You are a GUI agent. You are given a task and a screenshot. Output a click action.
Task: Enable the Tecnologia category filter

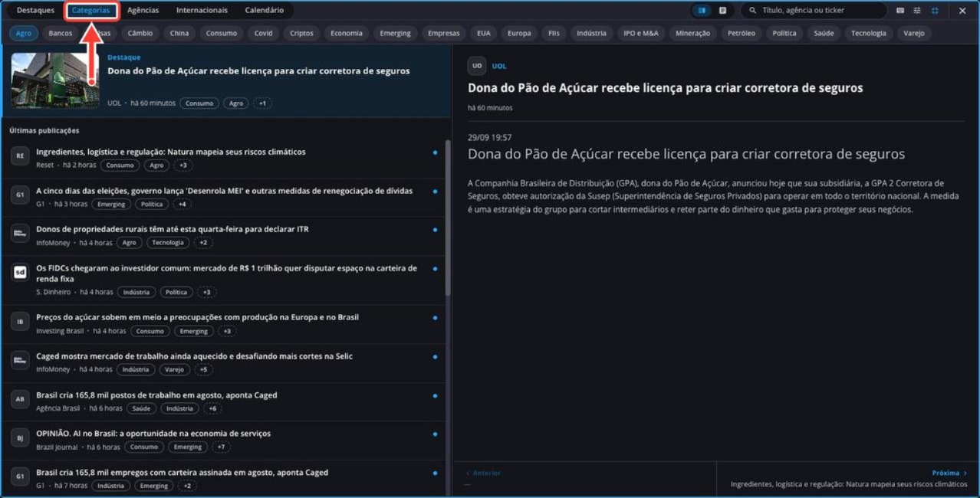tap(868, 33)
